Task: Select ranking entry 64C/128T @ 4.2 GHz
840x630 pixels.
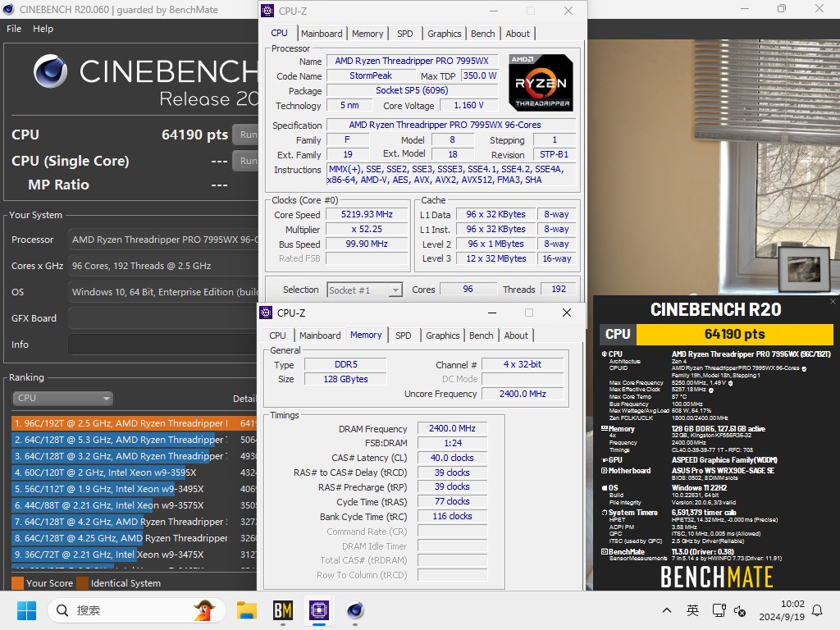Action: pos(134,522)
